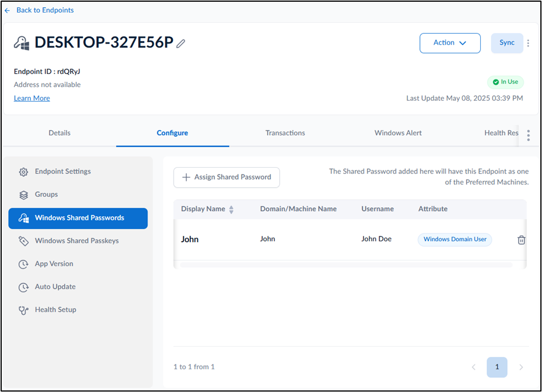
Task: Delete John's shared password with the trash icon
Action: [x=521, y=240]
